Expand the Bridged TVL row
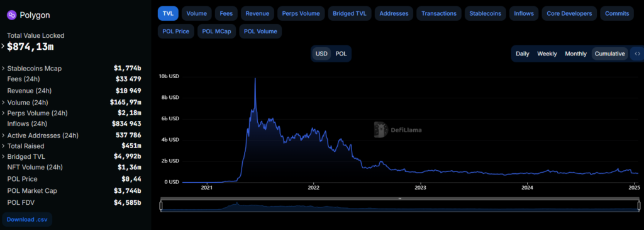Viewport: 644px width, 230px height. click(3, 157)
